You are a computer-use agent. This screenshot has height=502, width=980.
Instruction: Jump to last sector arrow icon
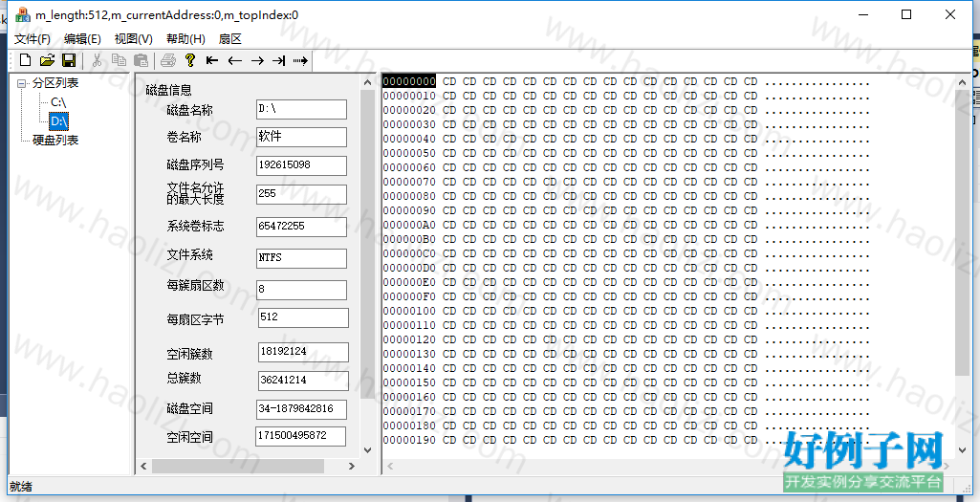coord(279,60)
